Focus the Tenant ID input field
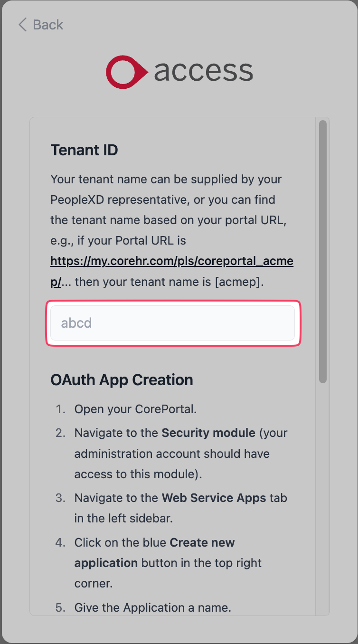 [x=173, y=323]
